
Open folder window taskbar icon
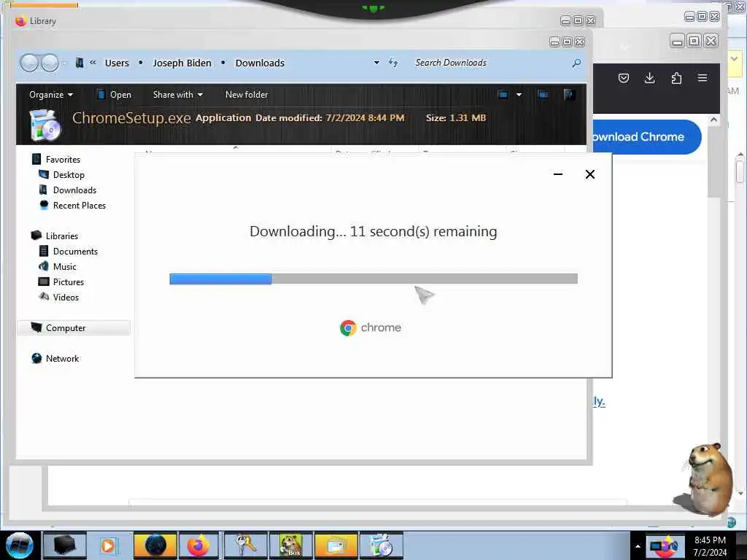(336, 545)
